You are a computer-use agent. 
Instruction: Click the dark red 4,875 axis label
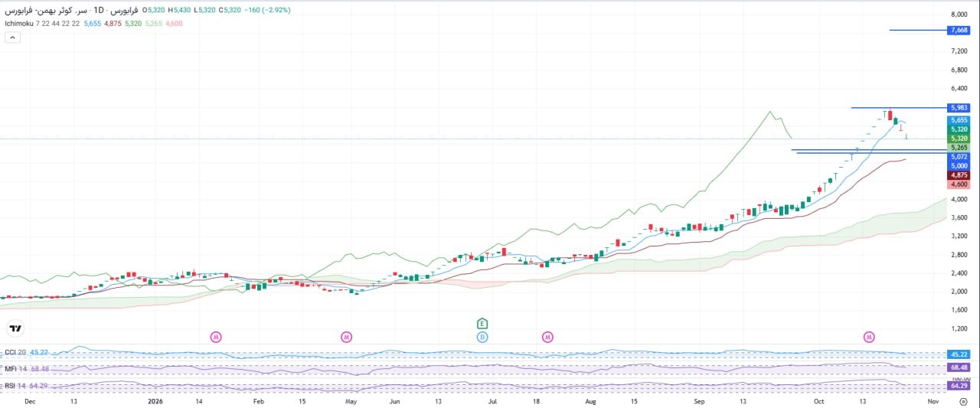click(959, 175)
